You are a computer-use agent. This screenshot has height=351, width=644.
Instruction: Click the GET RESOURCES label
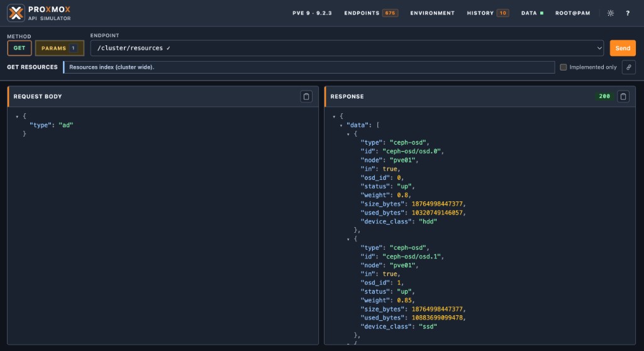[33, 67]
